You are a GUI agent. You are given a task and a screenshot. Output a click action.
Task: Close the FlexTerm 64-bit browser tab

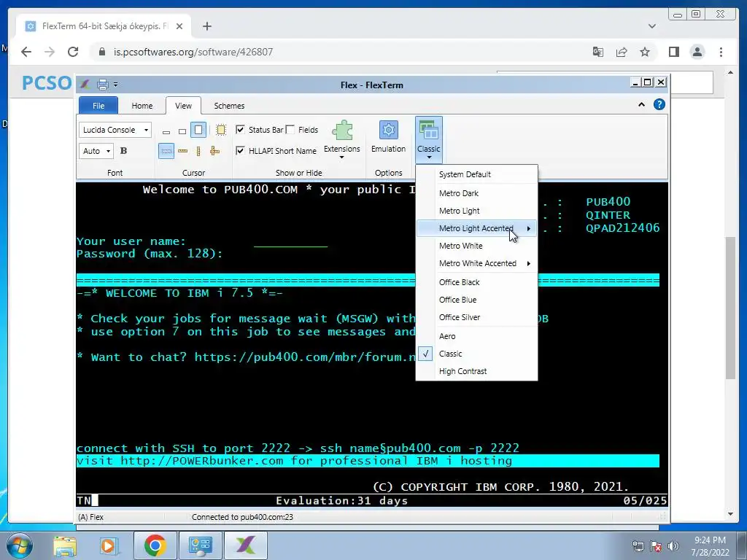pos(179,26)
